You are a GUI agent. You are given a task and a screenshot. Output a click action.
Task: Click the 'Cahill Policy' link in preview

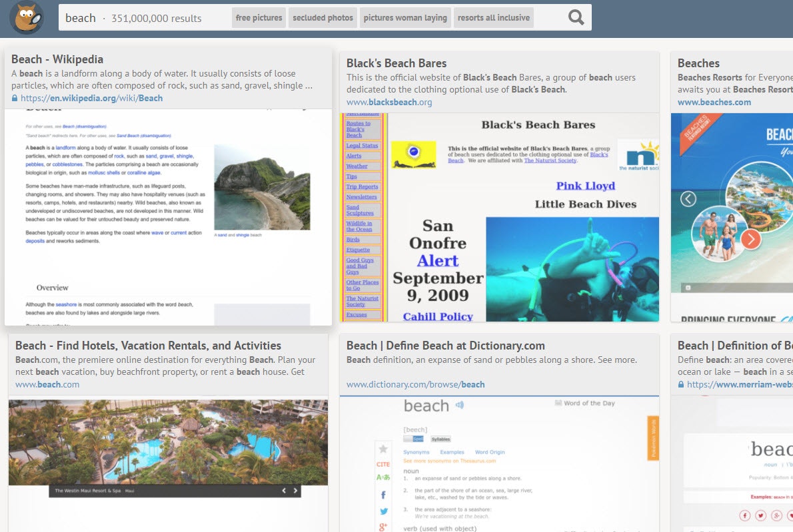[437, 316]
